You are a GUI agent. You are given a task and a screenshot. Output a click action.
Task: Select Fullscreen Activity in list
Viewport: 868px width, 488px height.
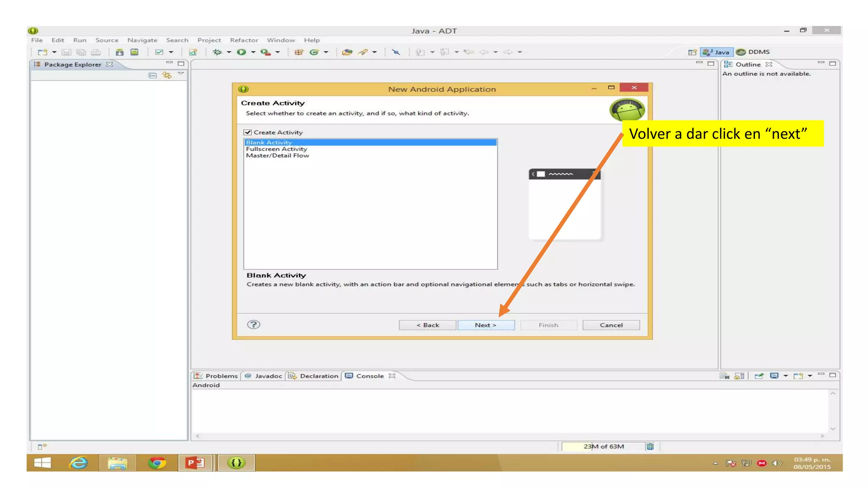pos(276,149)
